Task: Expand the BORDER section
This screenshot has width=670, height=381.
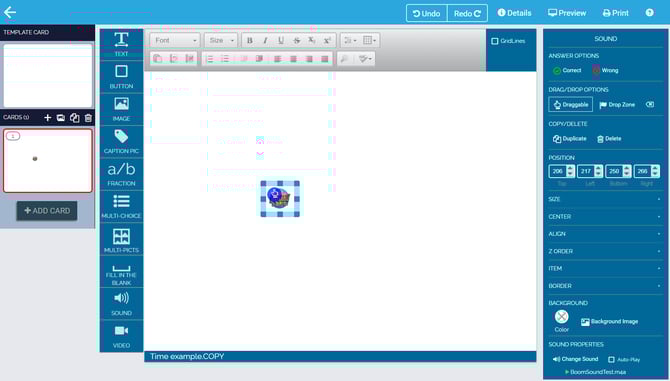Action: tap(605, 286)
